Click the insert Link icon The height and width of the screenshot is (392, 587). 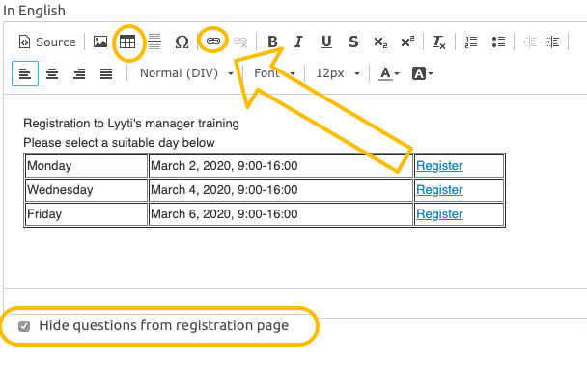(x=213, y=42)
